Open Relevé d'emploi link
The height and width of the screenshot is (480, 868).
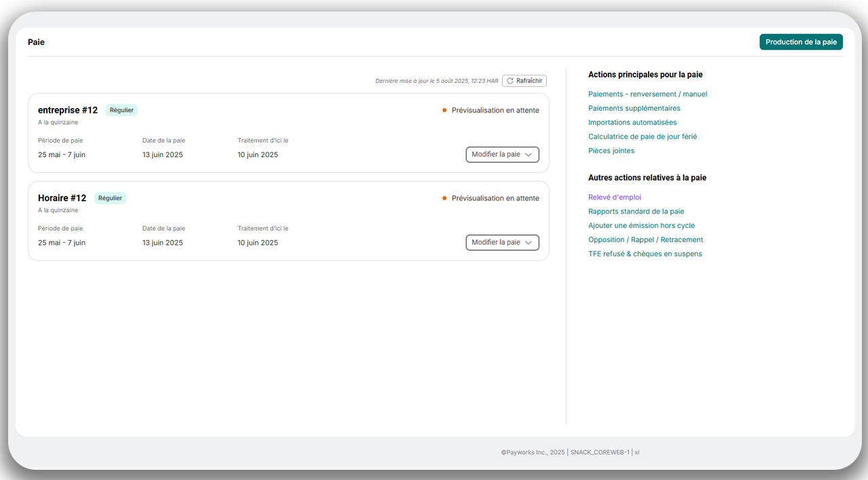point(614,197)
